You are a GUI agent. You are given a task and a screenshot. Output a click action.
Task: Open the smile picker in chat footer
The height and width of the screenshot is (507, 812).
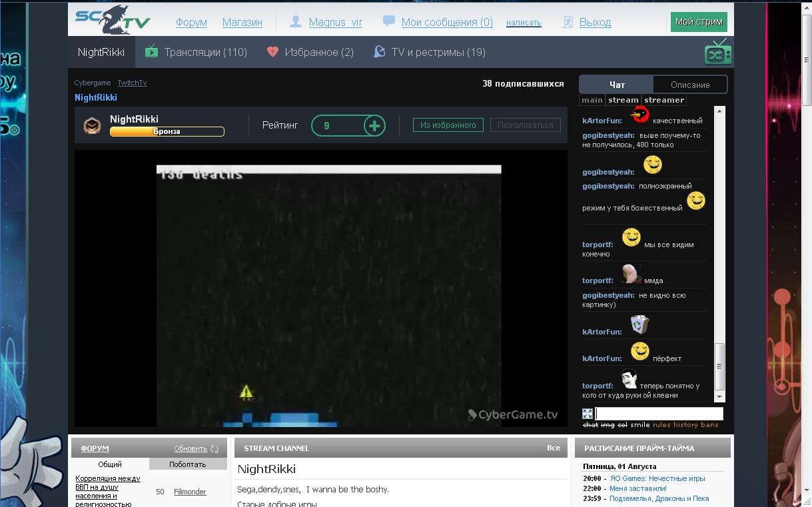[x=640, y=424]
